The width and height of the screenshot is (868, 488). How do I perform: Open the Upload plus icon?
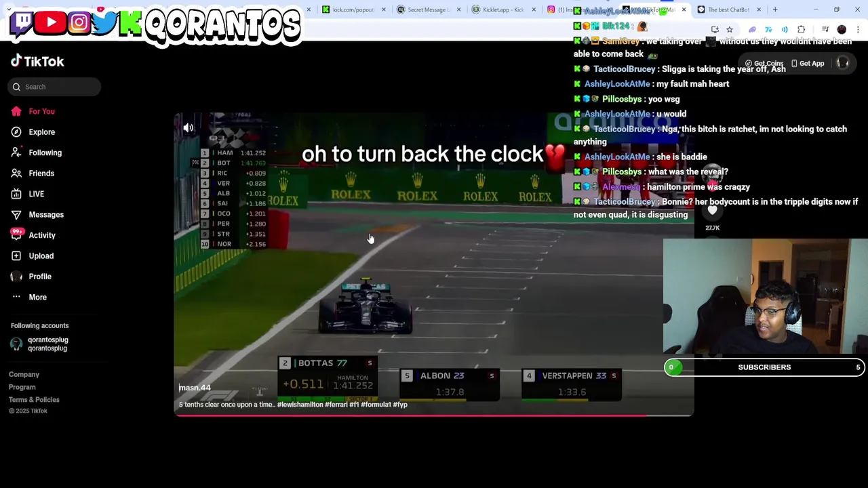[x=16, y=256]
